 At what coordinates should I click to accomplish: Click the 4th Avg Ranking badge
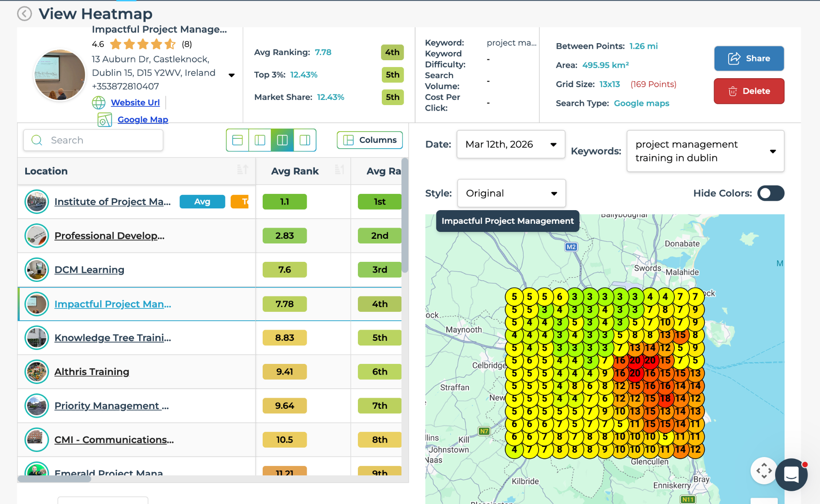(x=392, y=52)
